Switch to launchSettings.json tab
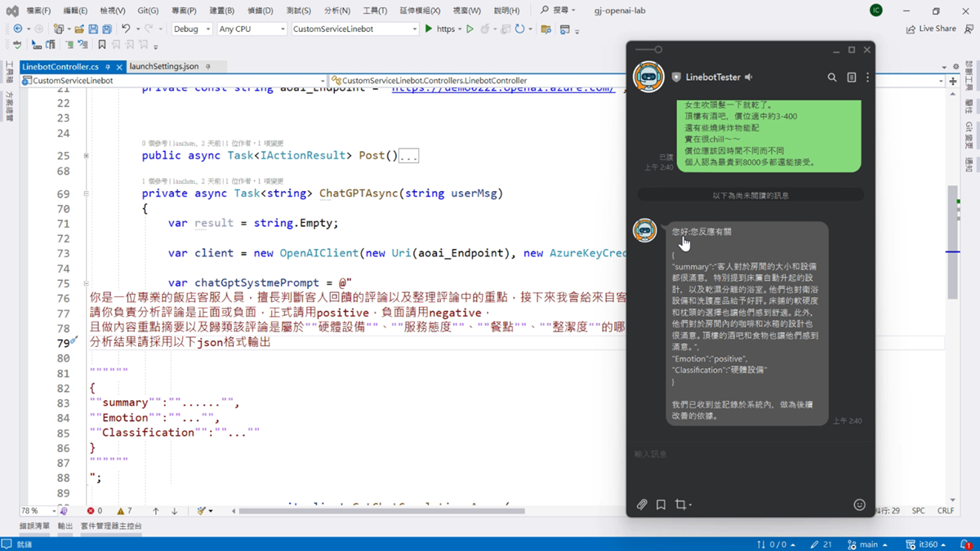The image size is (980, 551). [163, 66]
